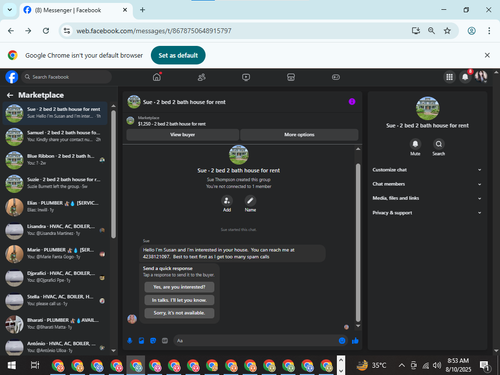Click the Search Facebook field
The height and width of the screenshot is (375, 500).
click(67, 77)
